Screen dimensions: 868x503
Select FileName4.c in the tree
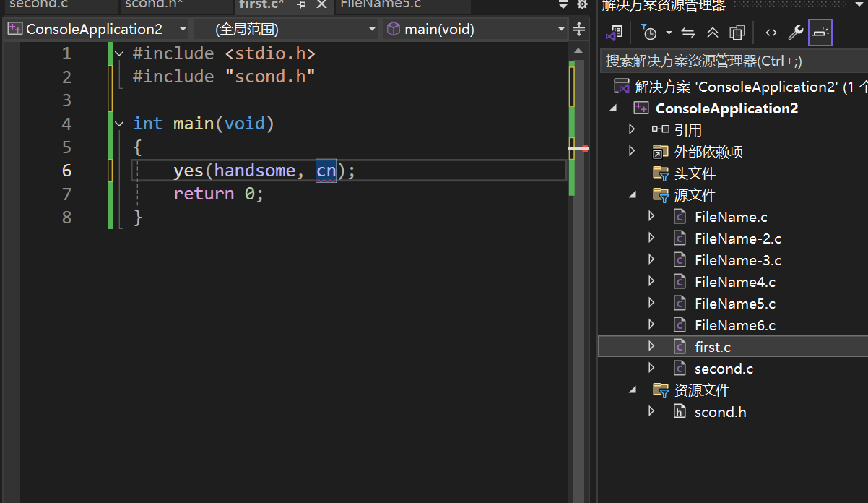pyautogui.click(x=734, y=282)
